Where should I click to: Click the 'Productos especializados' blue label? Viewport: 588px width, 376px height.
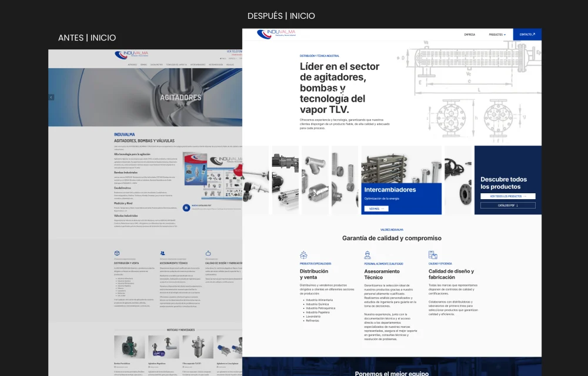coord(315,264)
